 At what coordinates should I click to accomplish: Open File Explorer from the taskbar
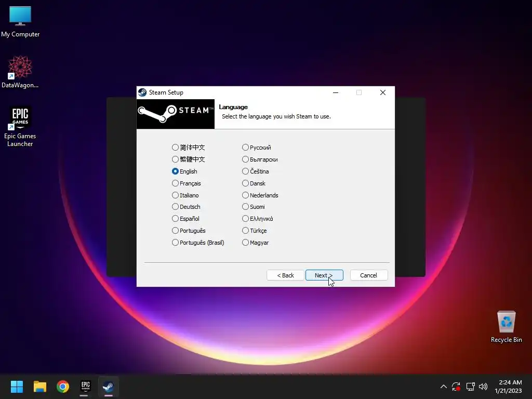[x=39, y=387]
